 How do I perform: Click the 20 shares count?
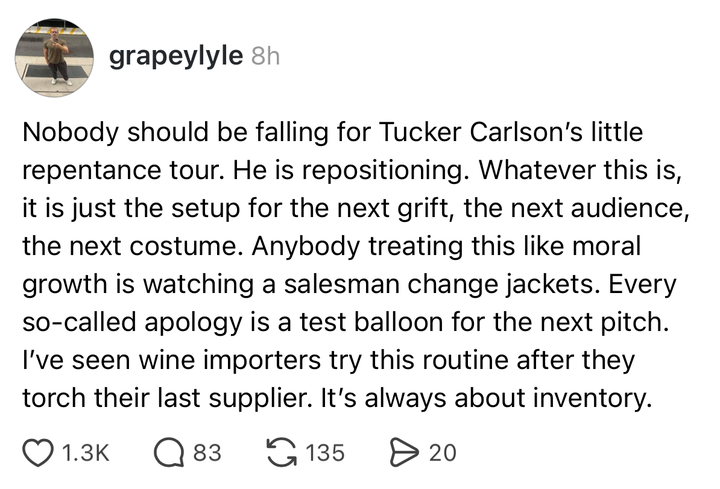tap(442, 453)
